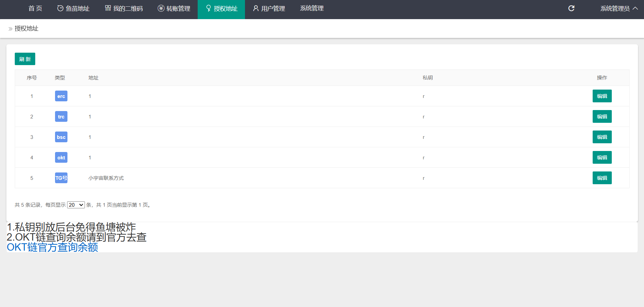
Task: Open the 系统管理 navigation menu
Action: click(x=312, y=8)
